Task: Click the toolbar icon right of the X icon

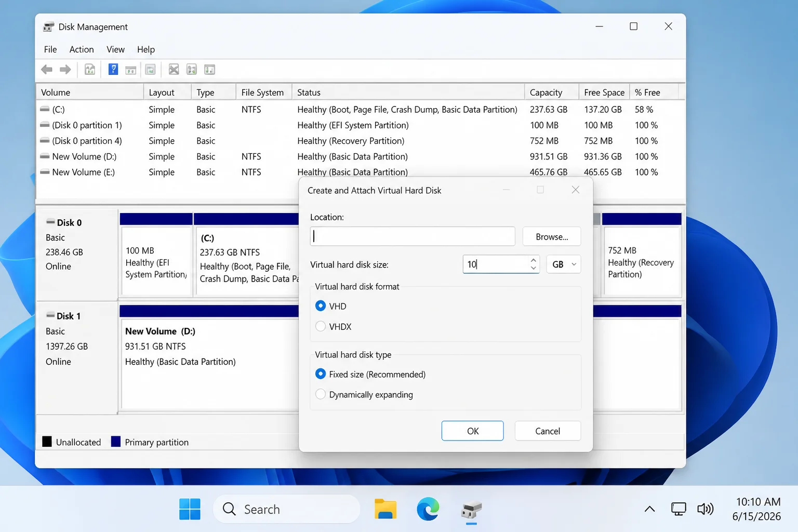Action: pos(192,70)
